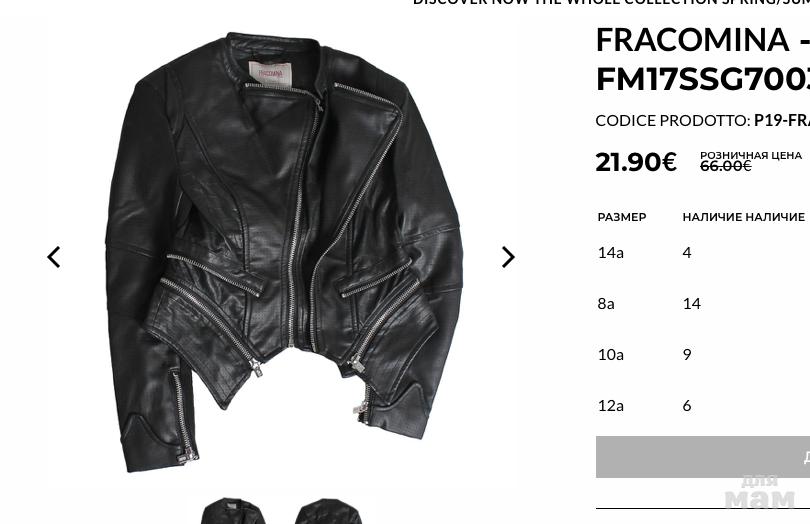Pick size 12a row
The image size is (810, 524).
(x=703, y=406)
